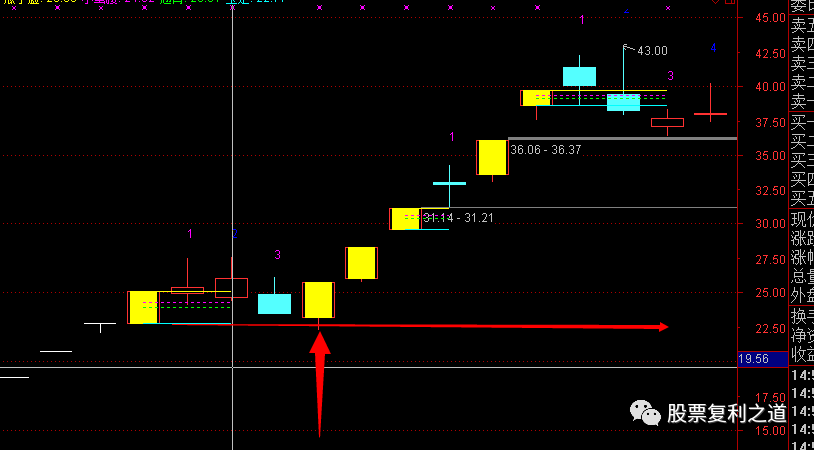The width and height of the screenshot is (814, 450).
Task: Click the WeChat logo in the watermark
Action: tap(645, 413)
